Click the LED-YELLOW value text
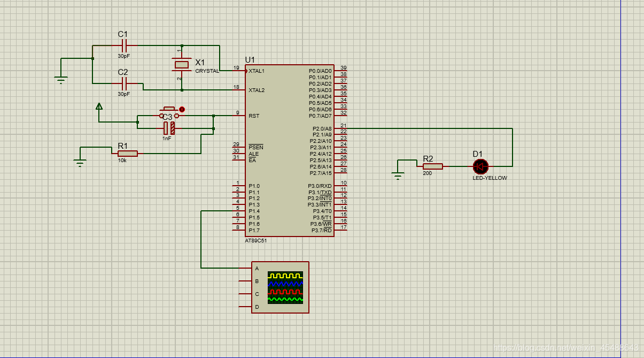 click(x=490, y=178)
